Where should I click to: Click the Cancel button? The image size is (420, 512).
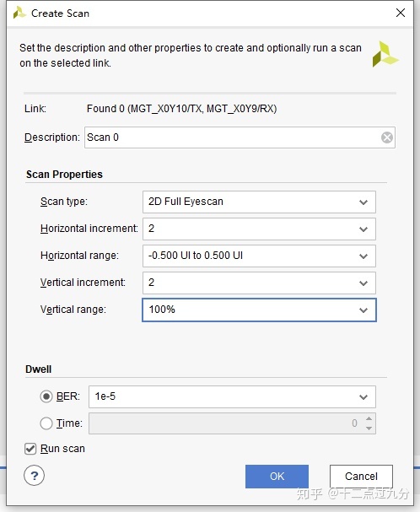(x=361, y=477)
